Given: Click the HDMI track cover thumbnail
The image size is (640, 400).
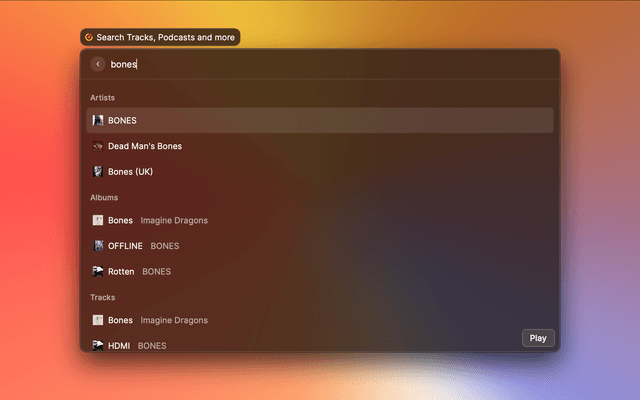Looking at the screenshot, I should pos(98,345).
